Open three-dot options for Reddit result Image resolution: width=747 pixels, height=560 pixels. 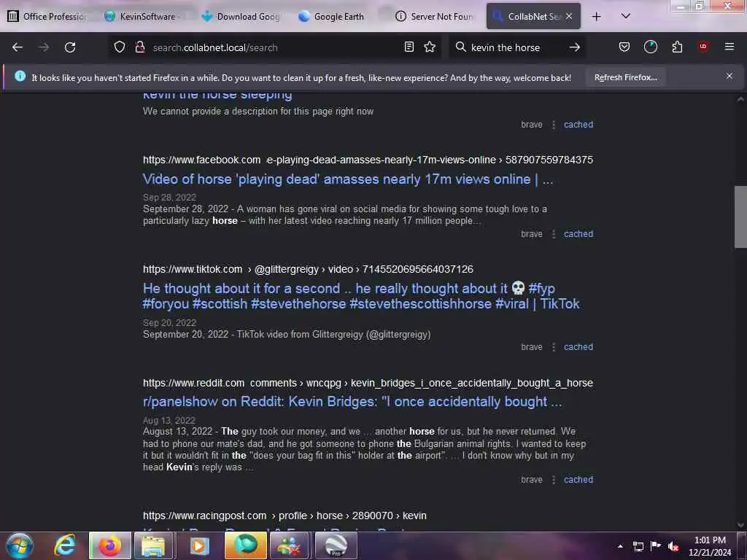tap(553, 480)
